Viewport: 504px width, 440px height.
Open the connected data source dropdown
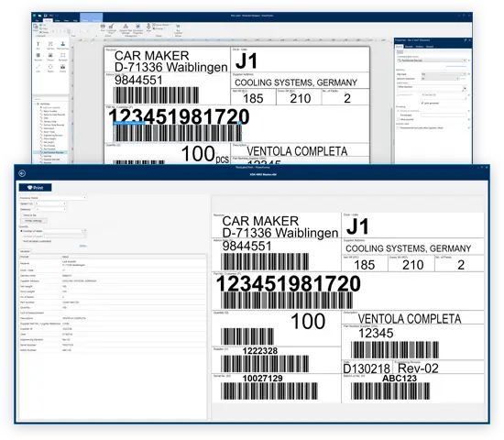(432, 60)
